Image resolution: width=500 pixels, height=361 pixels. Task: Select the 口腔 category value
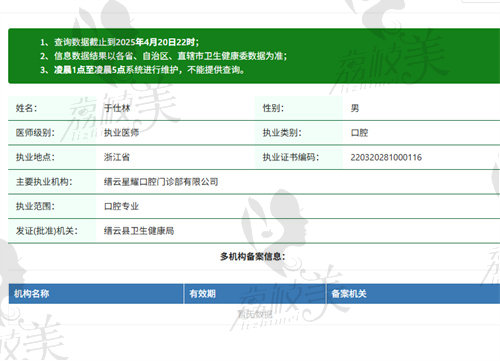coord(359,133)
